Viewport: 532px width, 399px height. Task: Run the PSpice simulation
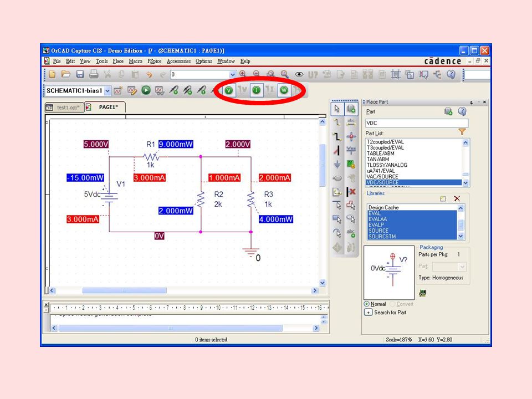click(x=146, y=90)
